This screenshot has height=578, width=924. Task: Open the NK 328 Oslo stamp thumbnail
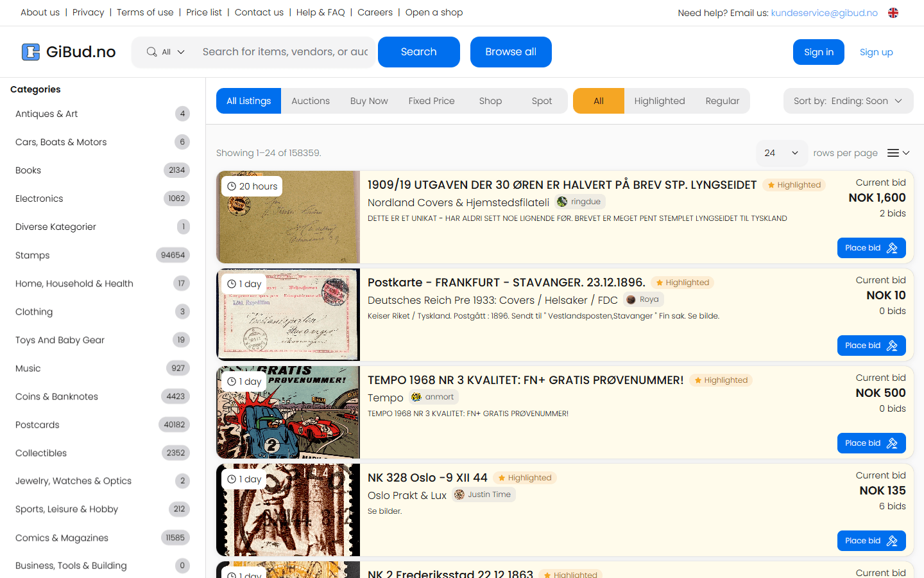[x=288, y=510]
